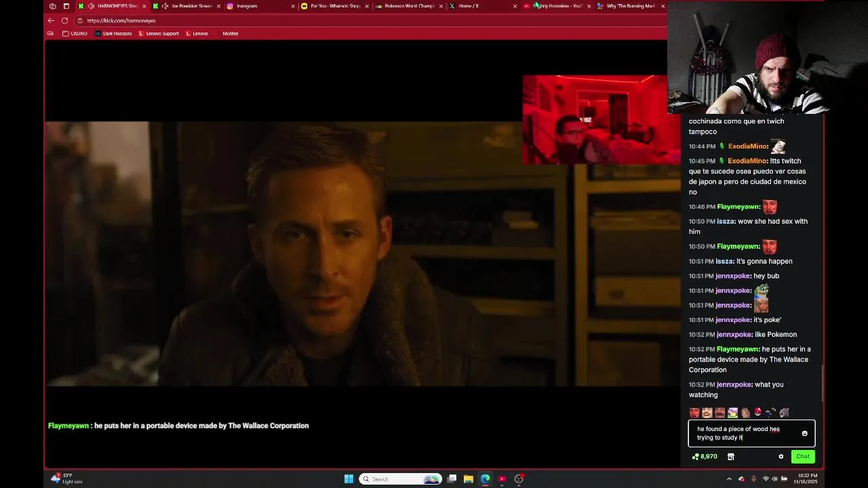Switch to the Ice Poseidon Stream tab
The image size is (868, 488).
point(186,6)
